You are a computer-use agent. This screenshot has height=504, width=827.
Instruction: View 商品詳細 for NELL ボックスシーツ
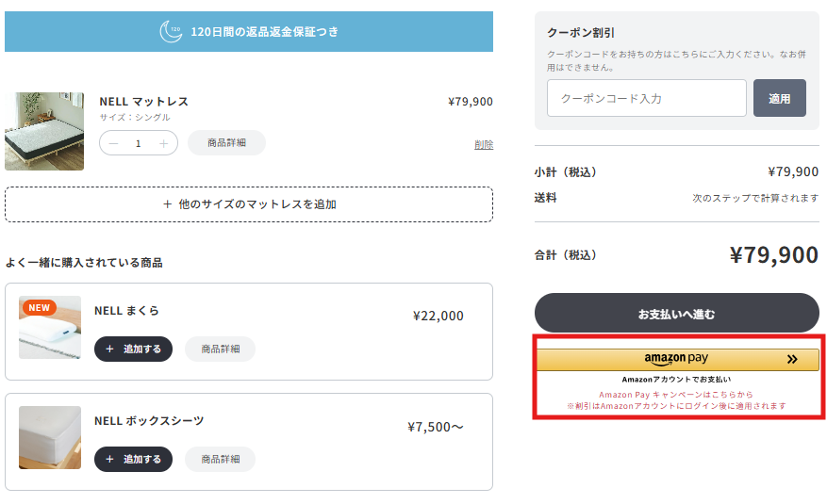[221, 459]
